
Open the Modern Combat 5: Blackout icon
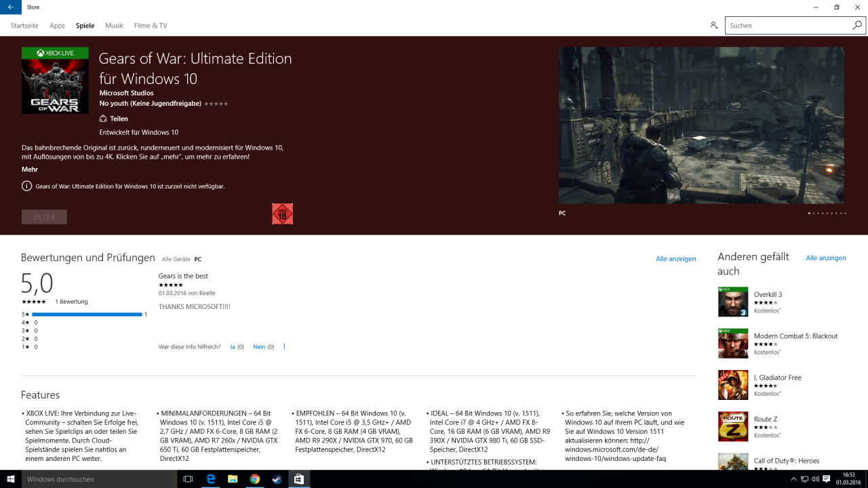tap(733, 343)
